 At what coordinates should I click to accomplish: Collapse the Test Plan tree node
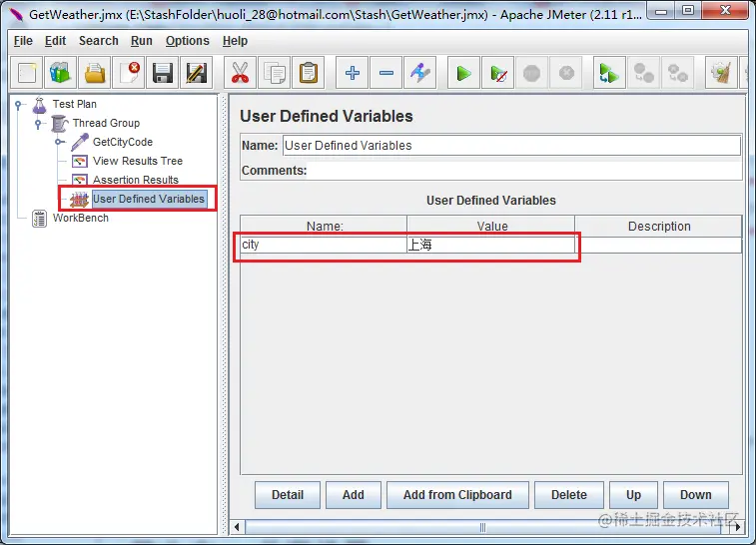click(x=18, y=104)
